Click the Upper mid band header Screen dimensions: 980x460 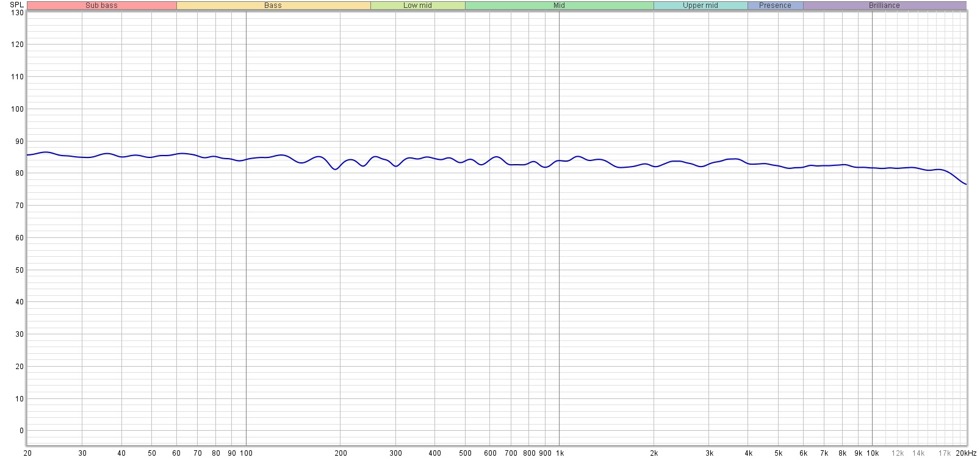[700, 5]
